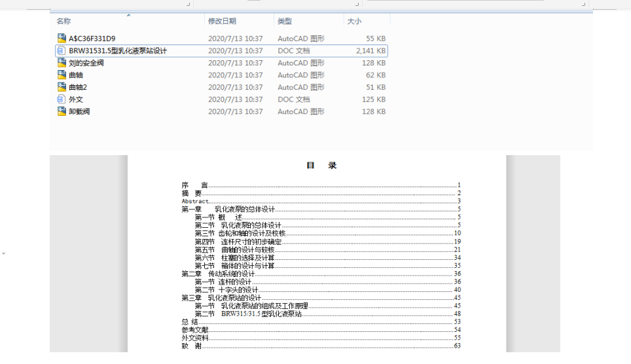Click size value 2,141 KB
Screen dimensions: 631x364
(370, 50)
